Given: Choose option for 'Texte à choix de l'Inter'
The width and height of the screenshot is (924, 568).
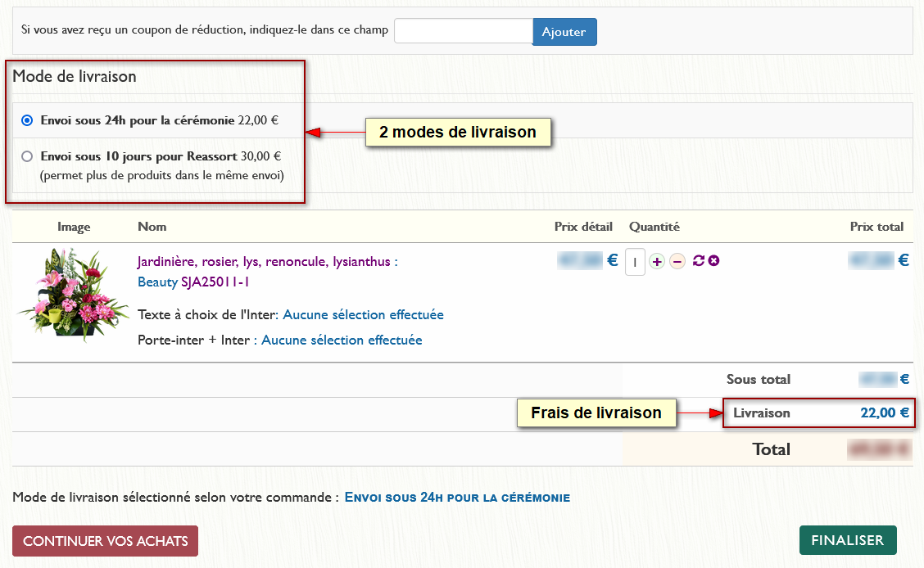Looking at the screenshot, I should [363, 314].
